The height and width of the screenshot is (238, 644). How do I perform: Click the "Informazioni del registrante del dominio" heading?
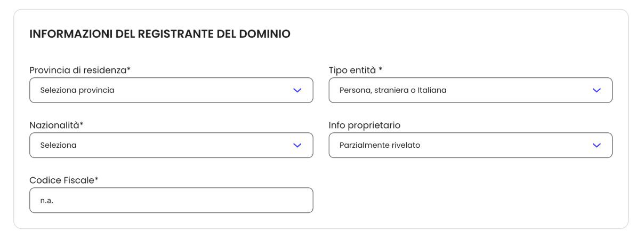point(160,34)
